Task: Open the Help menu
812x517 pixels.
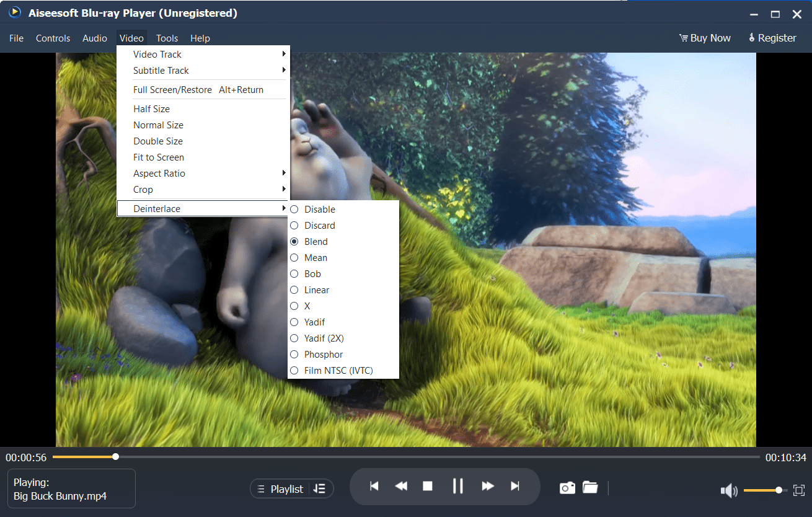Action: 200,38
